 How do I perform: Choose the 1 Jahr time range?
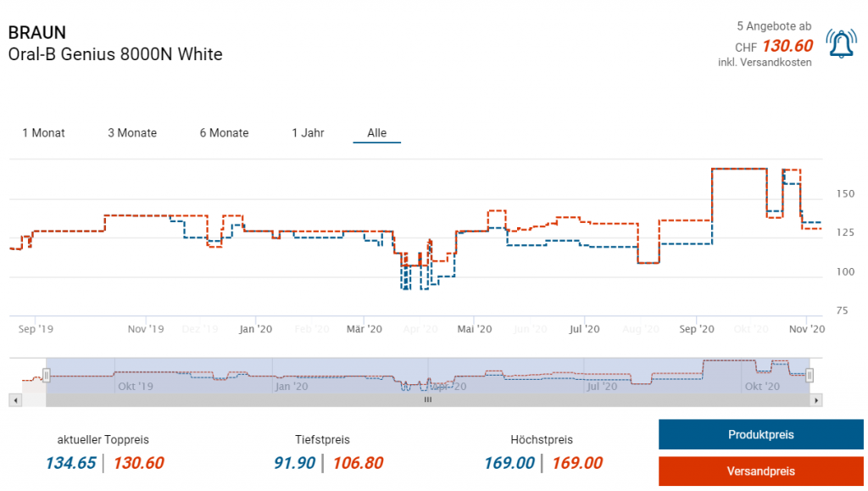(x=308, y=133)
